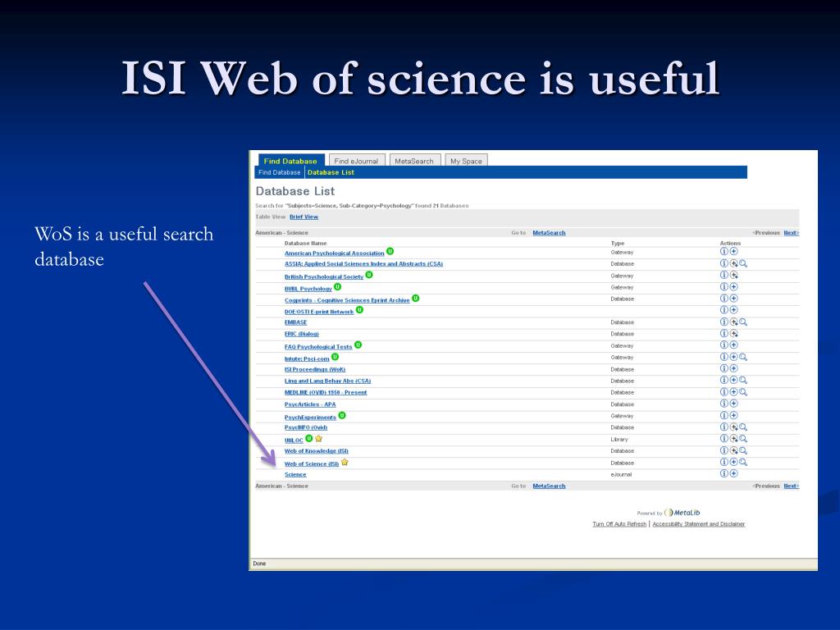Open Cogprints - Cognitive Sciences Eprint Archive link

click(347, 300)
